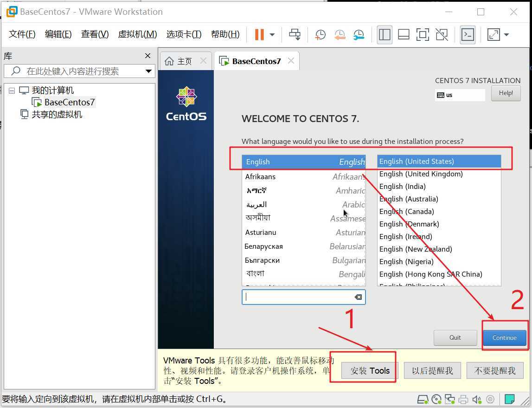532x408 pixels.
Task: Select Assamese in the language list
Action: point(304,218)
